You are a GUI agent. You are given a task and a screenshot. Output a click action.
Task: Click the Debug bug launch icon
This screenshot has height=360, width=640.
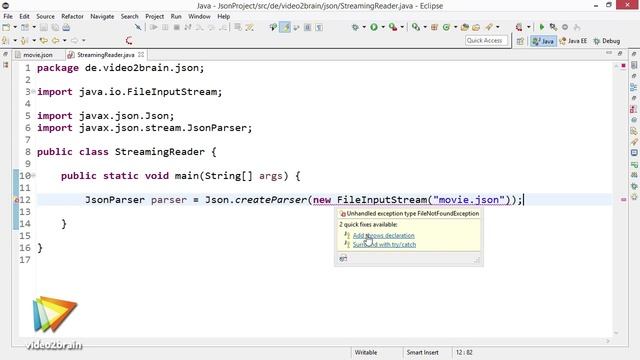click(355, 27)
